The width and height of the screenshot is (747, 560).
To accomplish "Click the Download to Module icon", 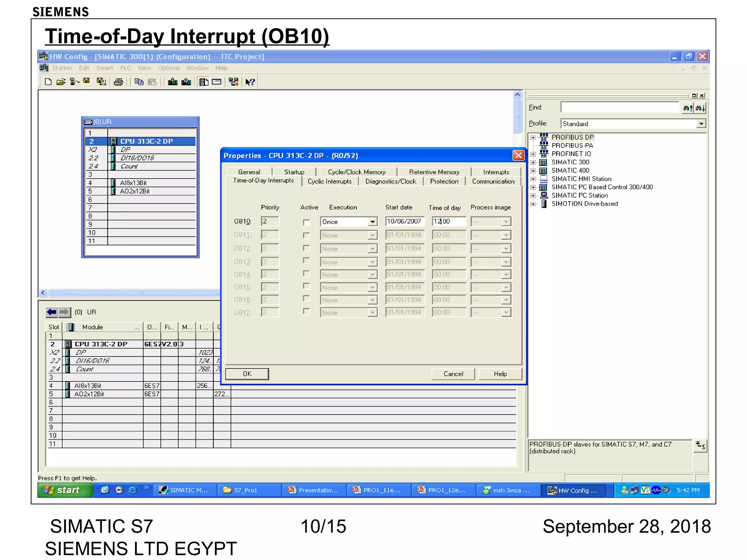I will (173, 82).
